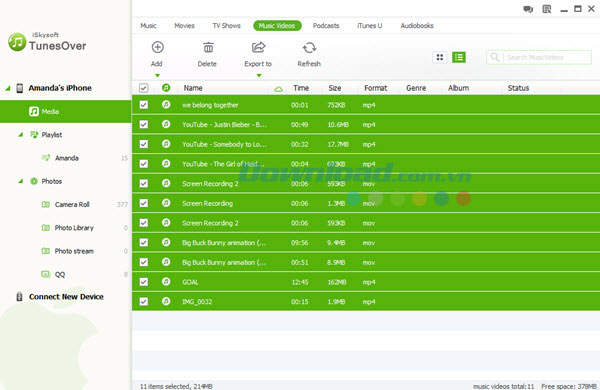
Task: Click the Export to icon
Action: [x=258, y=47]
